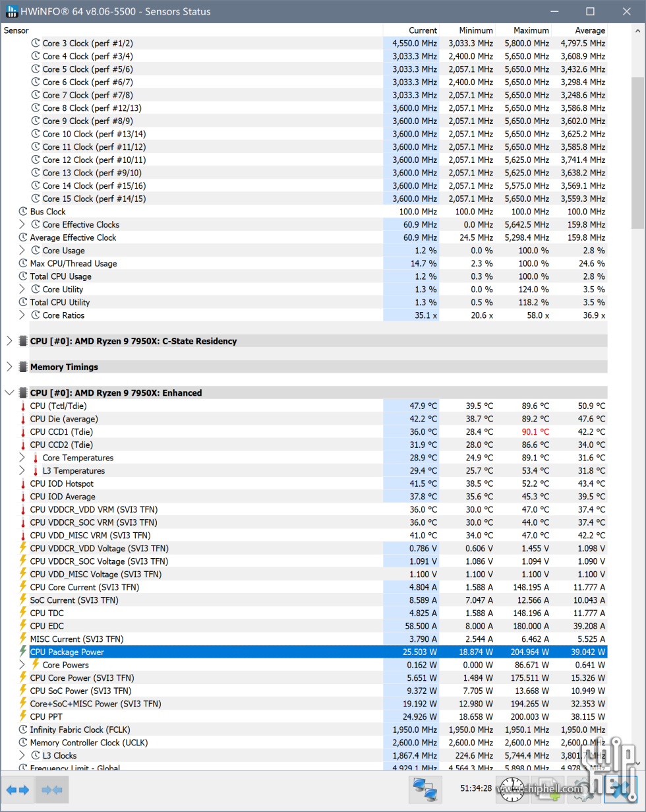
Task: Expand the Core Effective Clocks group
Action: pyautogui.click(x=22, y=224)
